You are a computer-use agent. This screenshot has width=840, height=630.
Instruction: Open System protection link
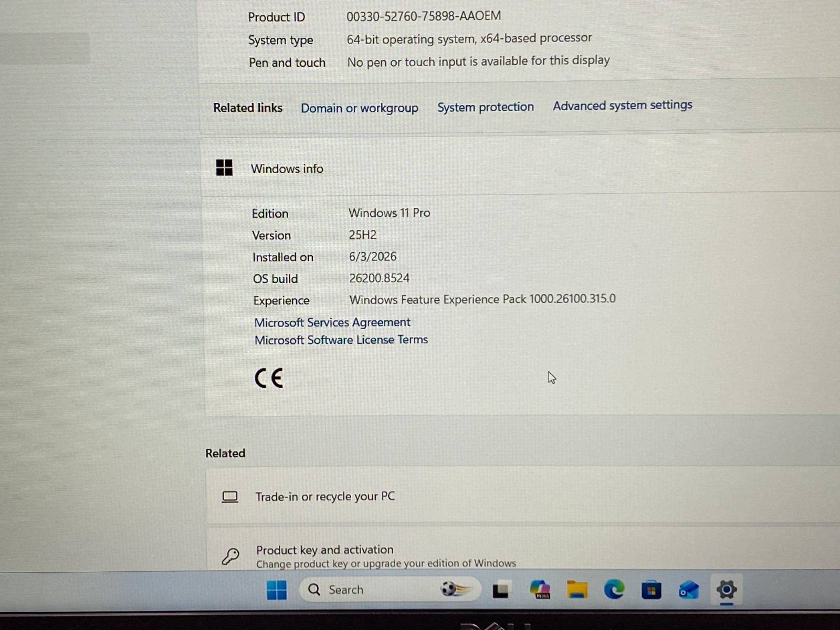pos(486,107)
